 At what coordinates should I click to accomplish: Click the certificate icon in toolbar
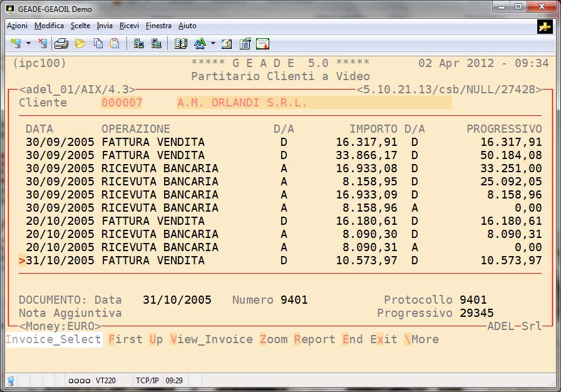tap(262, 44)
